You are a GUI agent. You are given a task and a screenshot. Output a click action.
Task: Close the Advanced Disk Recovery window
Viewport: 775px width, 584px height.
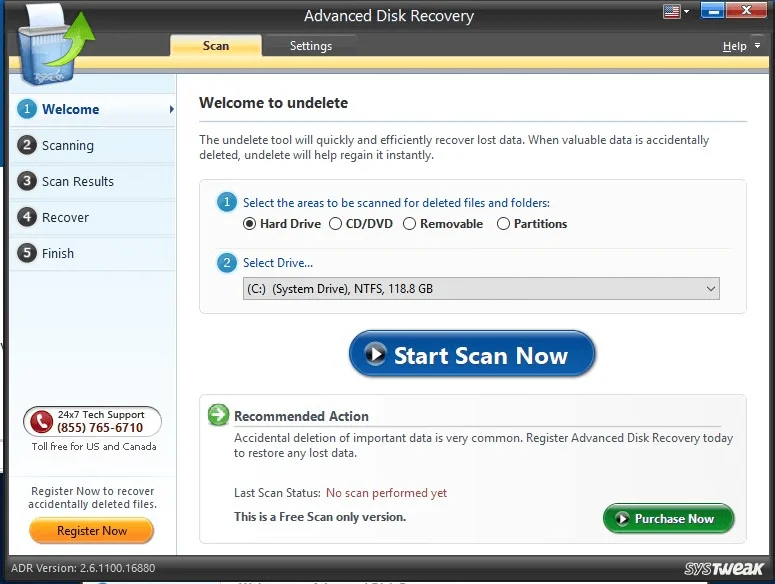point(746,10)
